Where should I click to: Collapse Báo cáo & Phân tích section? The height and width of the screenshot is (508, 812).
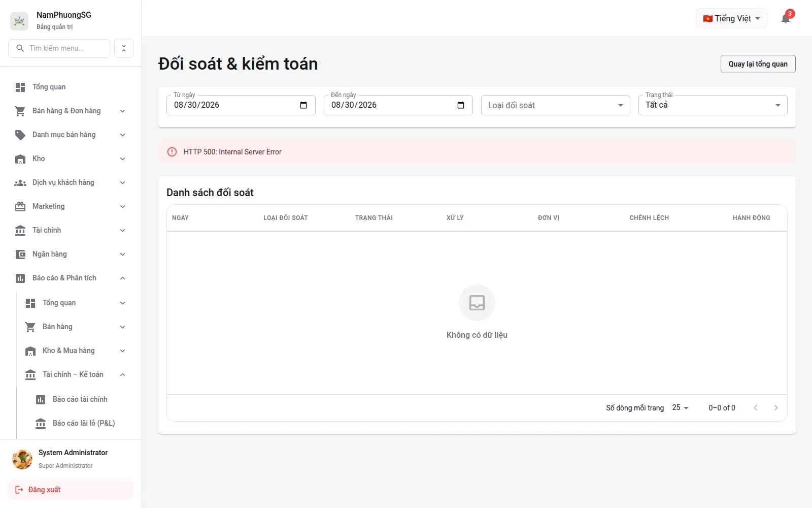point(71,278)
